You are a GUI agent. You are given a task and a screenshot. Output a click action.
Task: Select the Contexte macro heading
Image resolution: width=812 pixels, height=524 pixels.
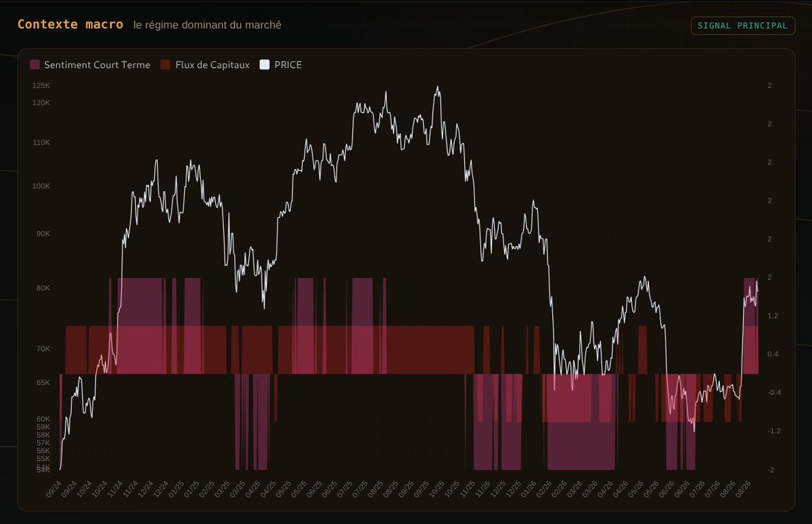(70, 24)
